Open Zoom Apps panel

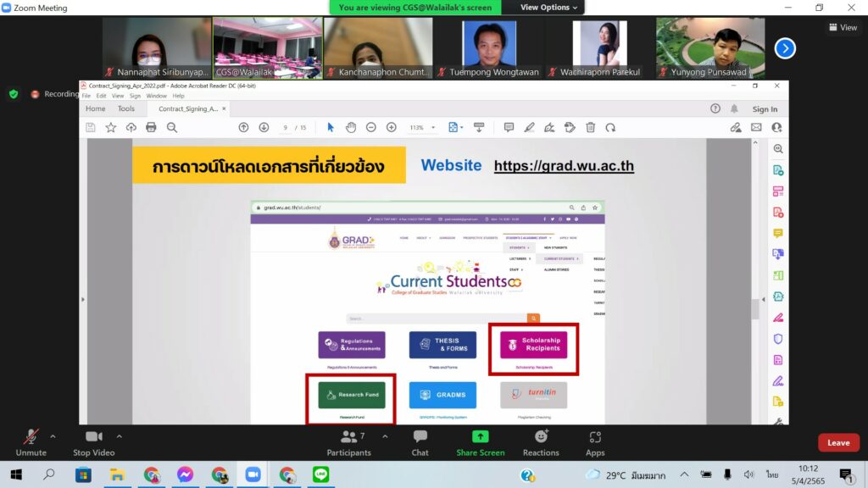pyautogui.click(x=595, y=442)
